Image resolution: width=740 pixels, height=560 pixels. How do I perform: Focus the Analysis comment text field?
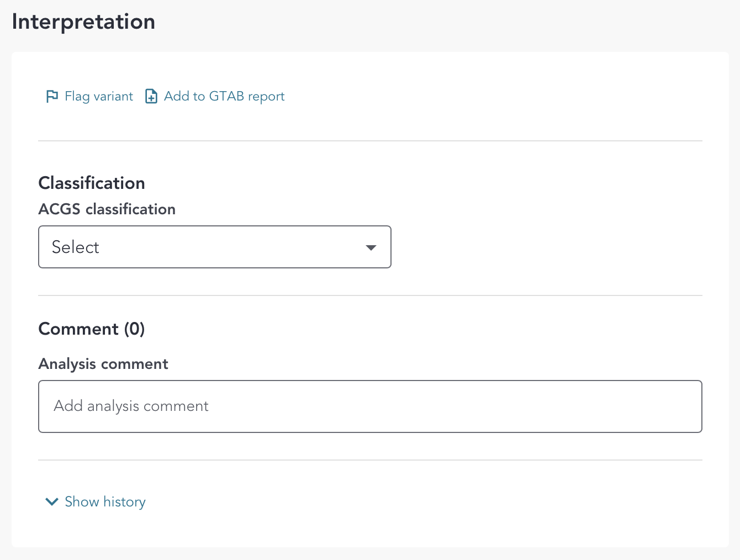tap(370, 406)
